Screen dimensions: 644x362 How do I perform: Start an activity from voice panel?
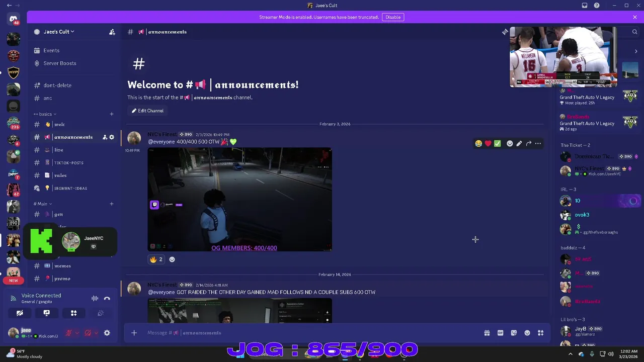click(73, 313)
